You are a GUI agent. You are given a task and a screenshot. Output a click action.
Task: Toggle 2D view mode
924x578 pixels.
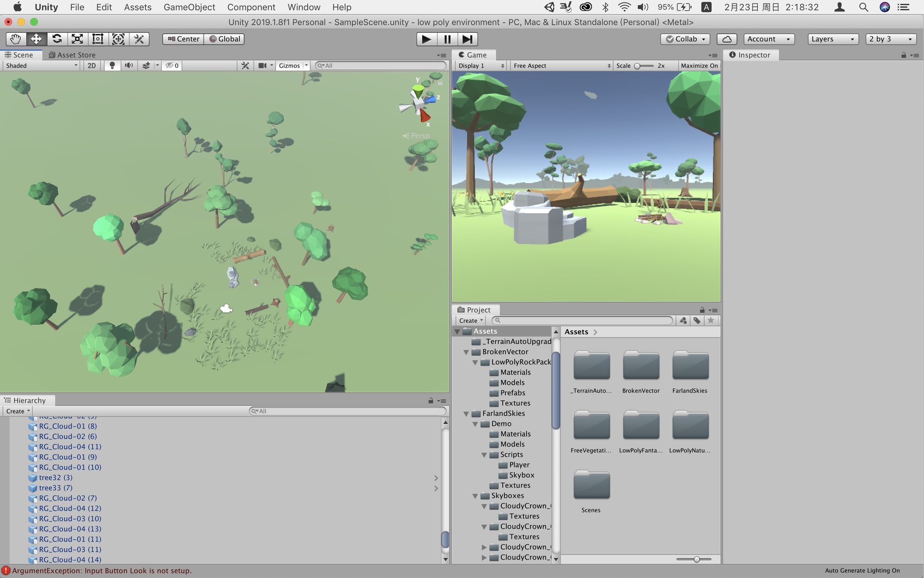point(91,66)
